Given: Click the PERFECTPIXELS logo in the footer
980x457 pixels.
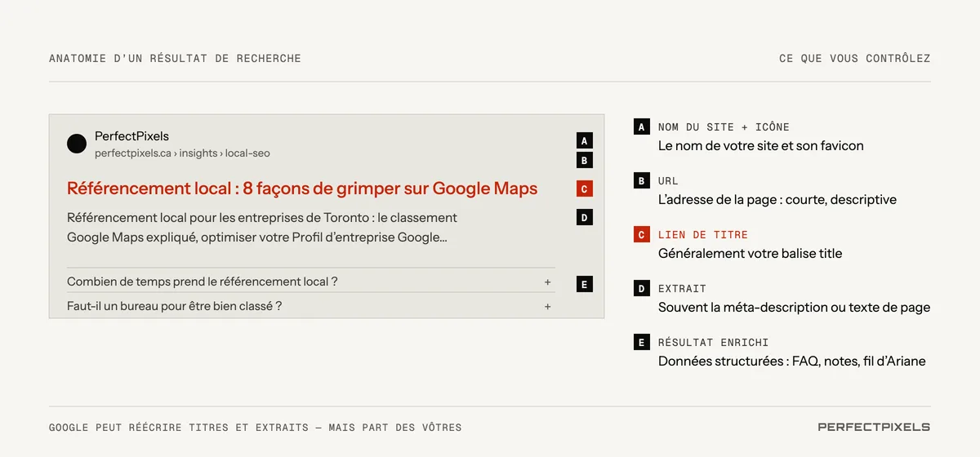Looking at the screenshot, I should (x=874, y=427).
